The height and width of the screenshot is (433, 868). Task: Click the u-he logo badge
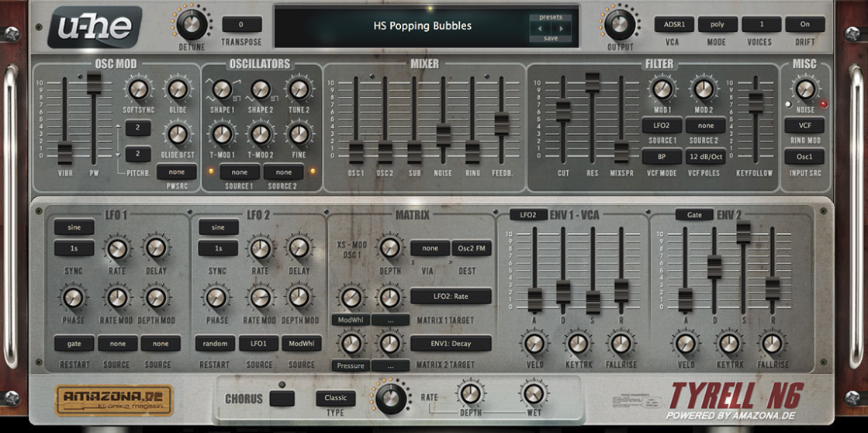[x=94, y=26]
